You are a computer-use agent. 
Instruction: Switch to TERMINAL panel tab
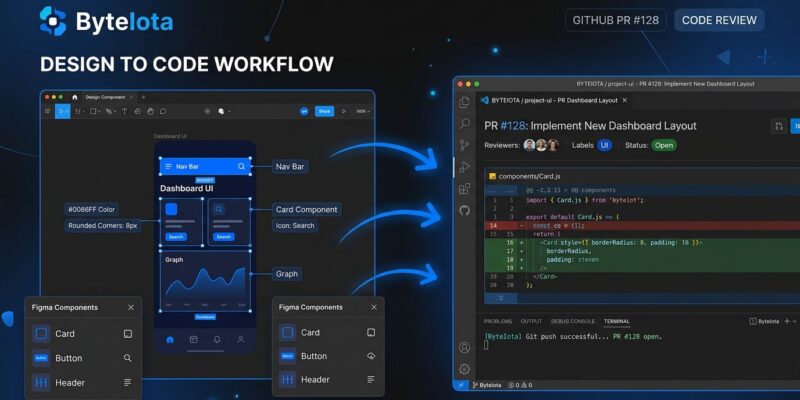point(616,321)
